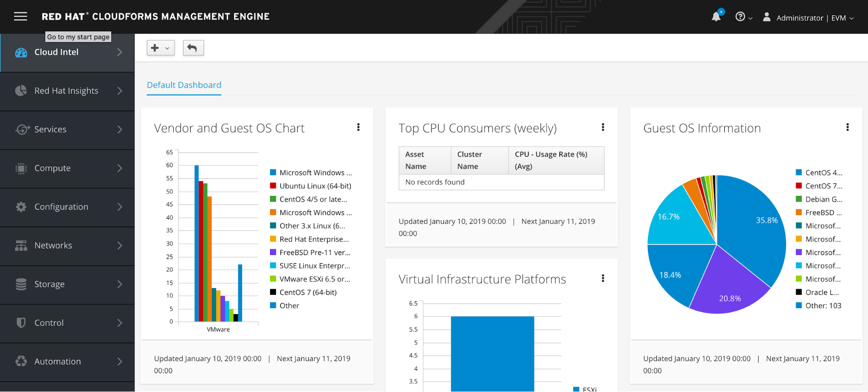Expand Cloud Intel submenu chevron

coord(120,52)
